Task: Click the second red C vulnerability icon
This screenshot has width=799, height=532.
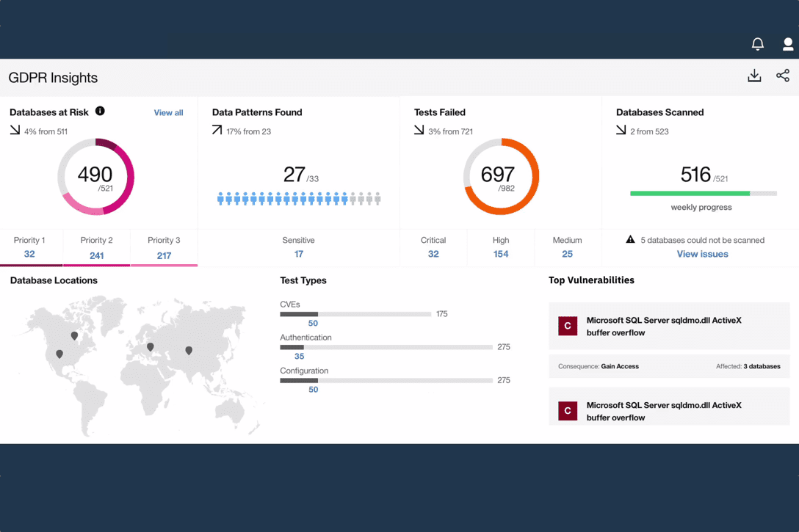Action: [568, 411]
